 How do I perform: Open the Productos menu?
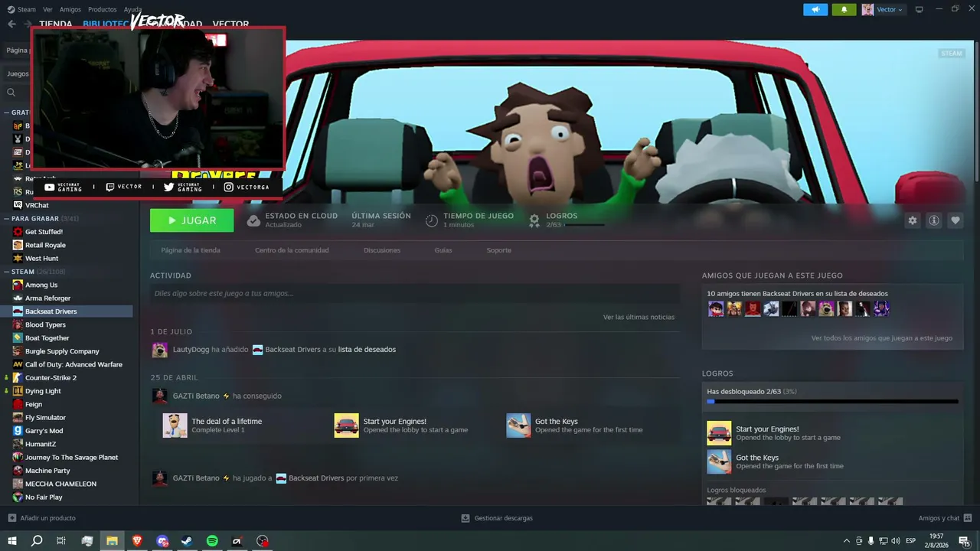click(x=103, y=9)
